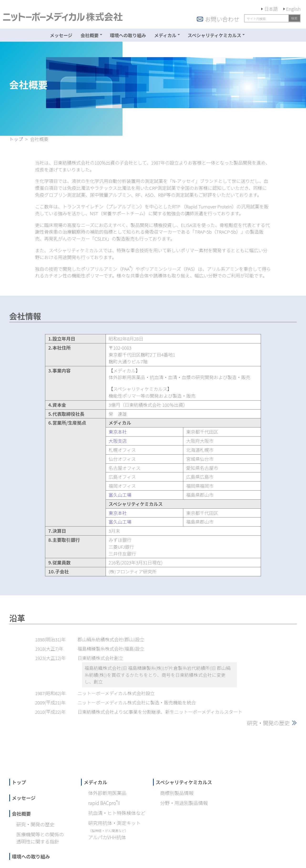Open footer 体外診断用医薬品 link
Viewport: 306px width, 868px height.
pos(107,793)
